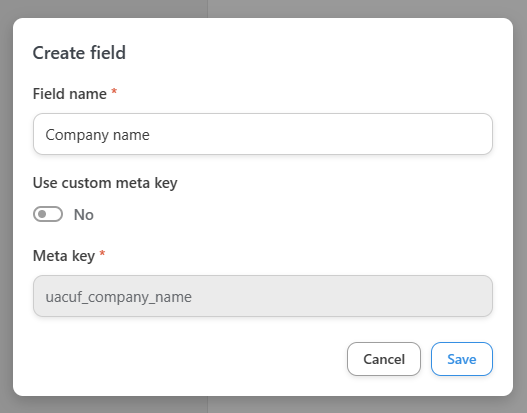The width and height of the screenshot is (527, 413).
Task: Click the 'No' label beside the switch
Action: point(84,214)
